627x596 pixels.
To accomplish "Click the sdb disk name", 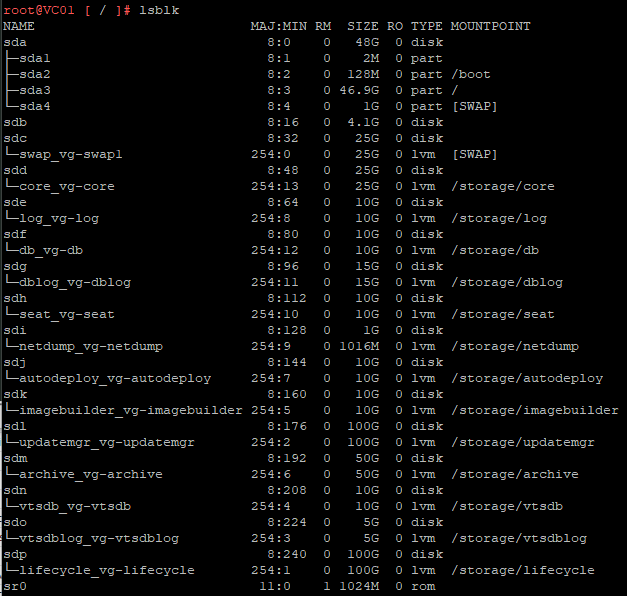I will pos(15,122).
